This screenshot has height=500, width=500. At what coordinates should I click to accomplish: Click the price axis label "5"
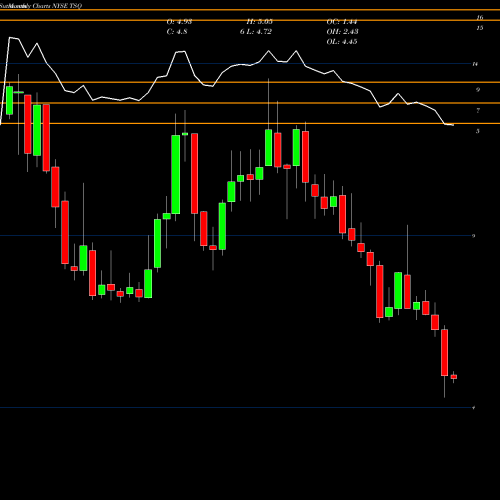point(478,131)
